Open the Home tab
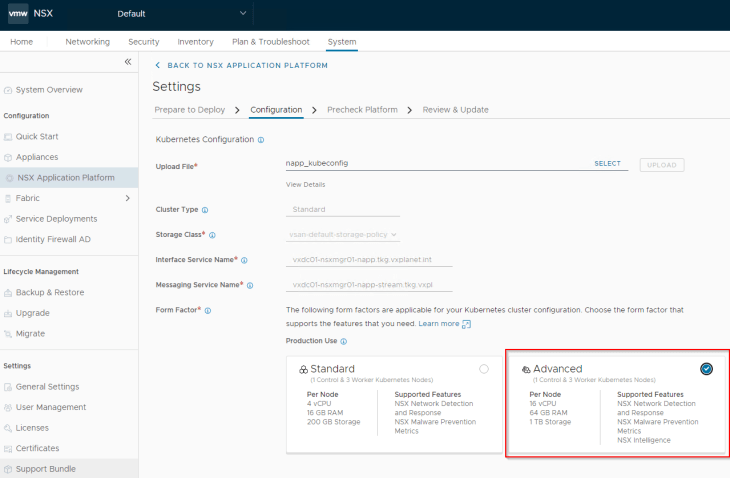Screen dimensions: 730x478 tap(21, 42)
